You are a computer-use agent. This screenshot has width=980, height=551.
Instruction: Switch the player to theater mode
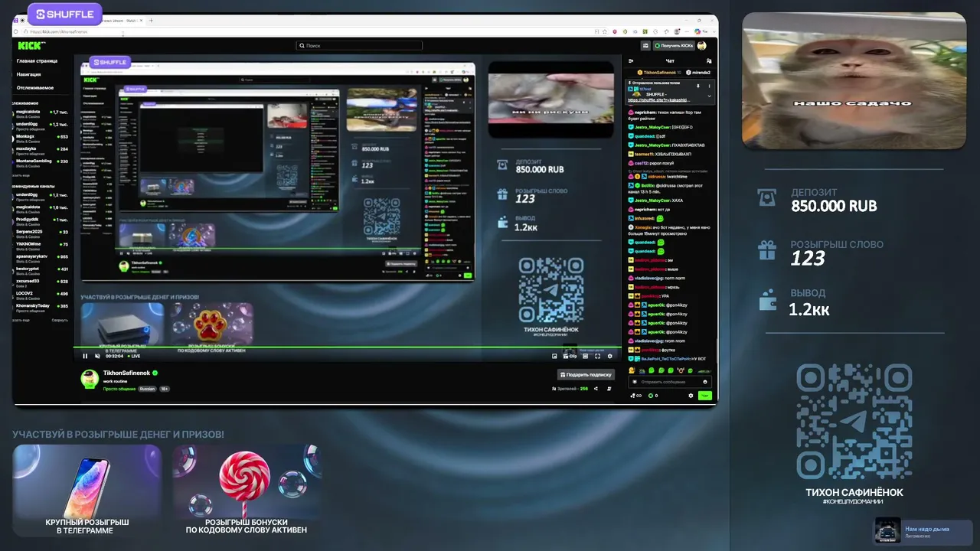(586, 356)
